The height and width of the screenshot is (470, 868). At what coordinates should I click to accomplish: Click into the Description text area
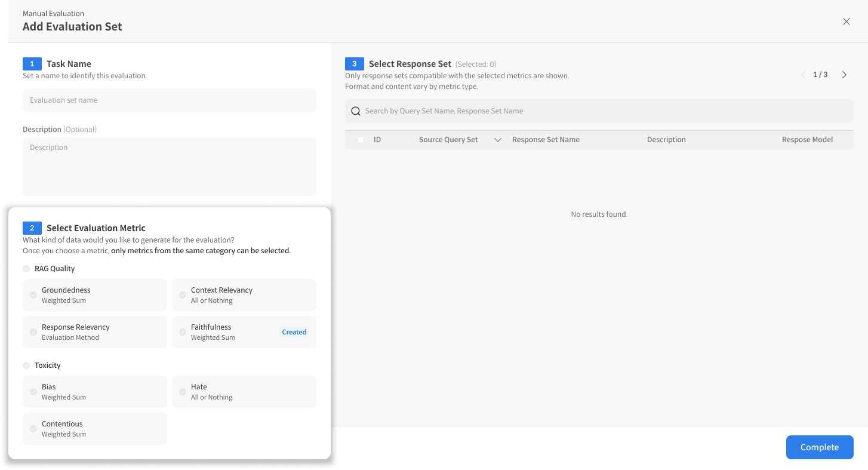point(170,167)
